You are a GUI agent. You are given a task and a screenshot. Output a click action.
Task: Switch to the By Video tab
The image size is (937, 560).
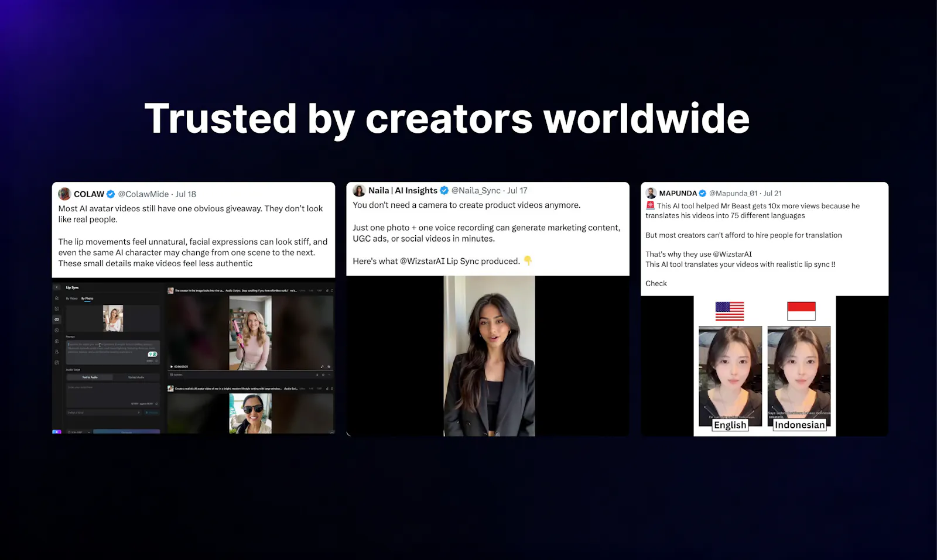[x=71, y=298]
